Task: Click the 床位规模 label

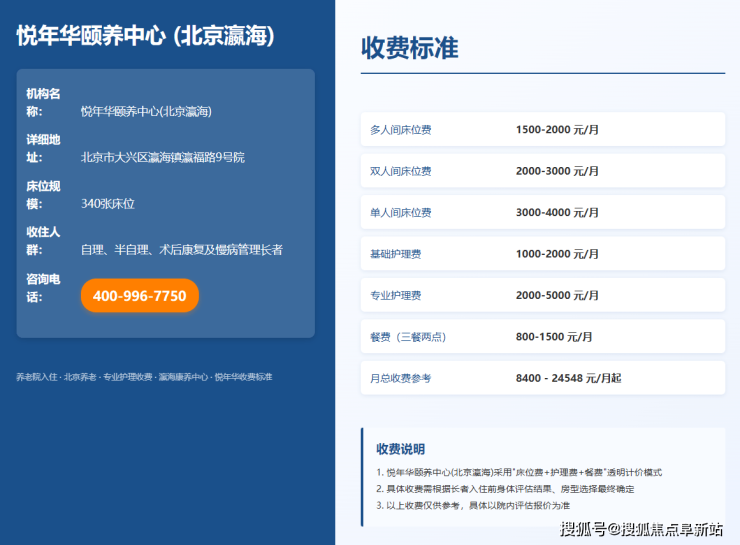Action: [43, 195]
